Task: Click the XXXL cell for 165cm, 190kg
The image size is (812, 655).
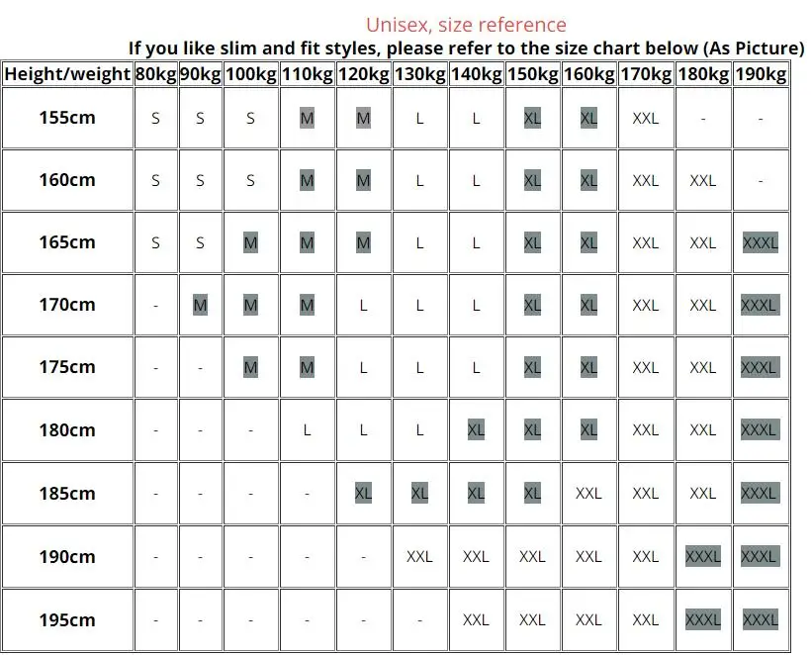Action: click(761, 242)
